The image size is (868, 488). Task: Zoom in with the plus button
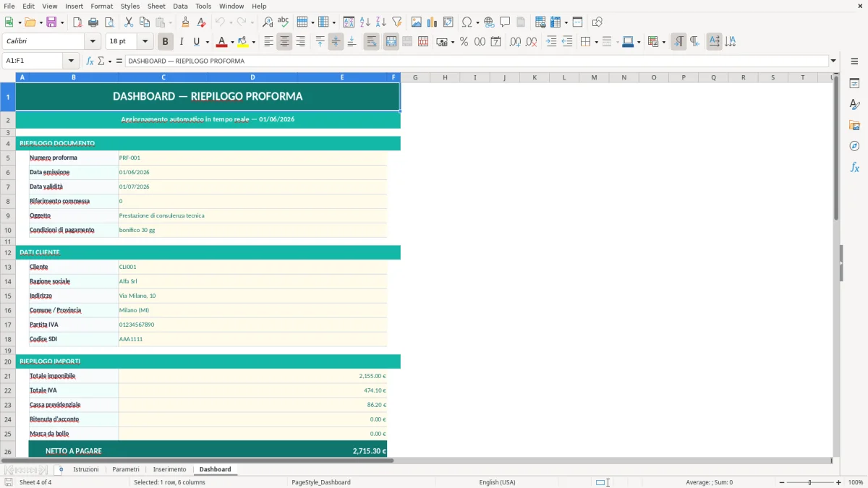[838, 482]
